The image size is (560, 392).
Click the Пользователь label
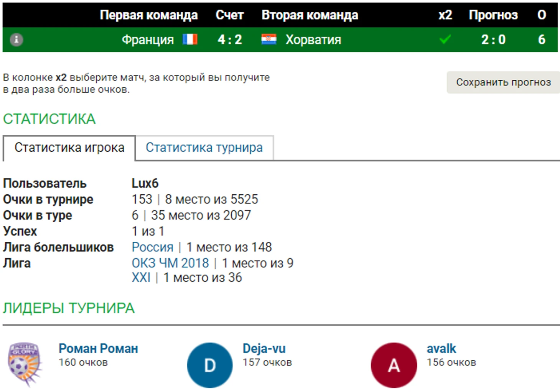click(45, 183)
